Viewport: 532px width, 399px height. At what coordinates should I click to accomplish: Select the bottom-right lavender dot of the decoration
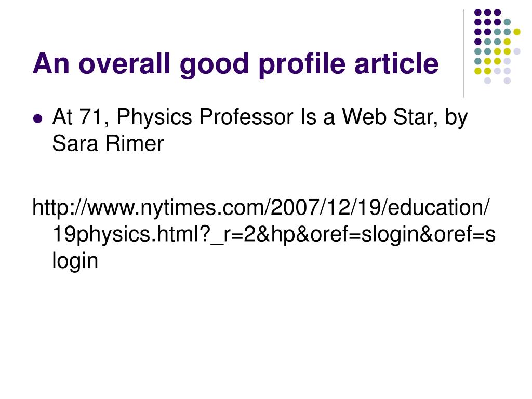pyautogui.click(x=507, y=81)
